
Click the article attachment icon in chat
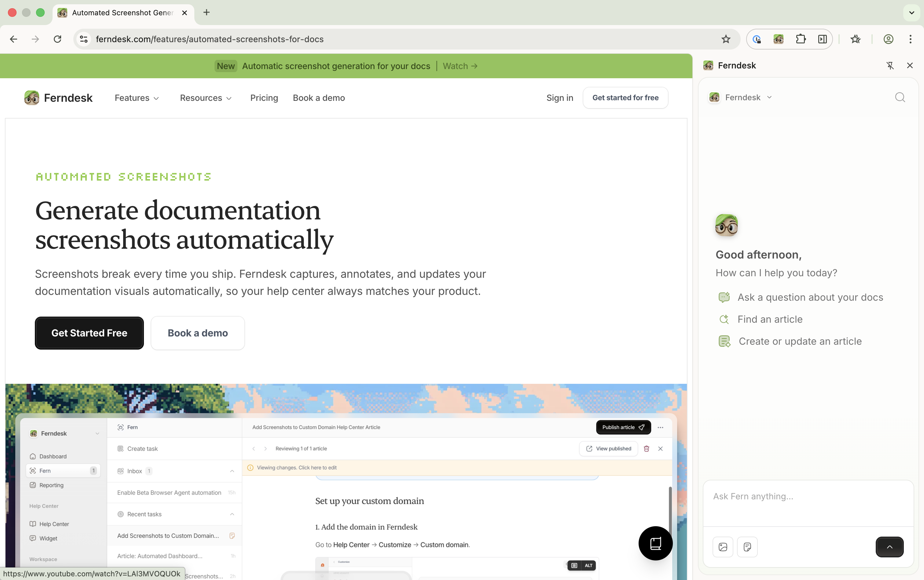click(747, 547)
